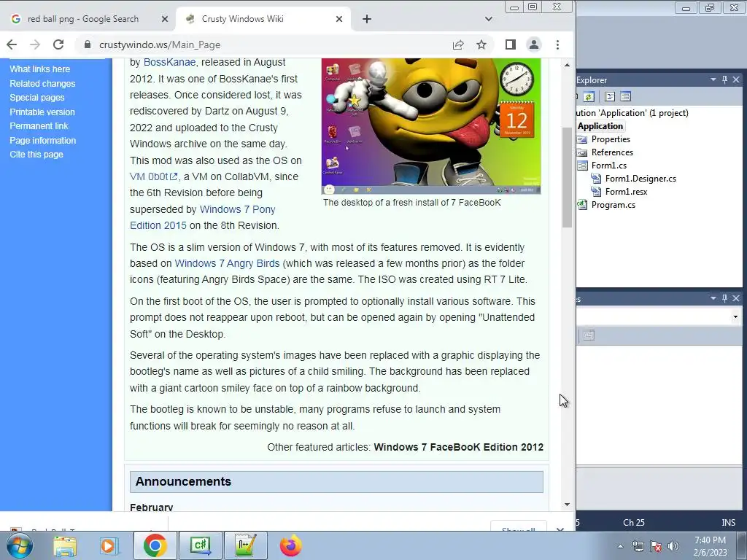Click the View Designer icon in Solution Explorer
747x560 pixels.
(x=625, y=97)
